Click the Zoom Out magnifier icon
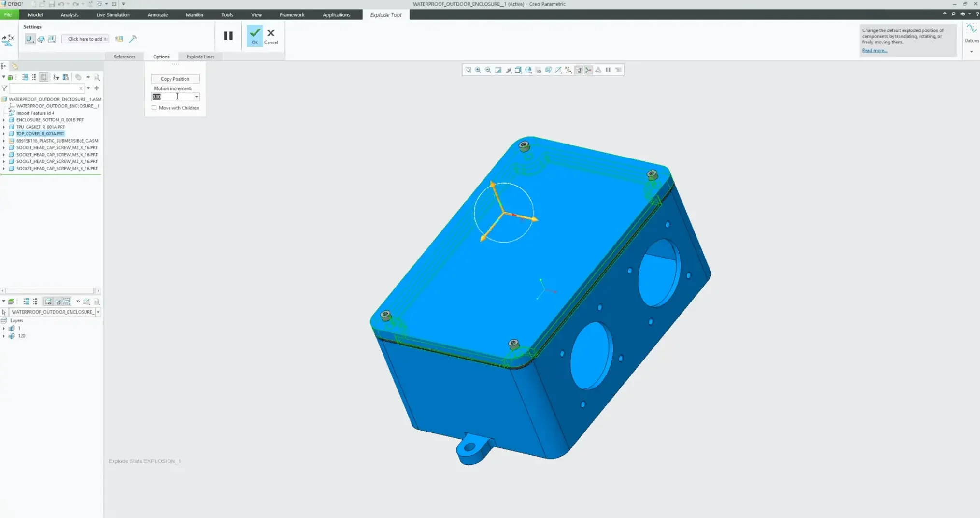Image resolution: width=980 pixels, height=518 pixels. (488, 70)
